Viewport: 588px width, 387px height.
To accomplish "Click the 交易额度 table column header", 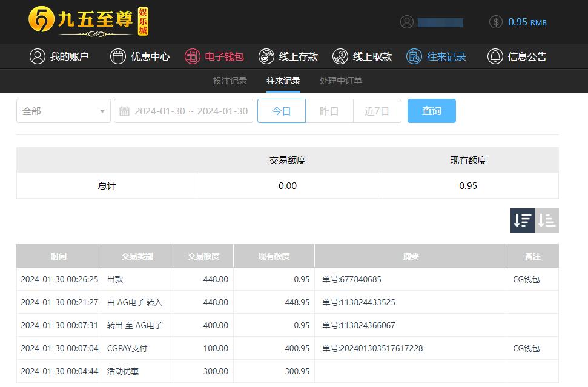I will click(x=203, y=256).
